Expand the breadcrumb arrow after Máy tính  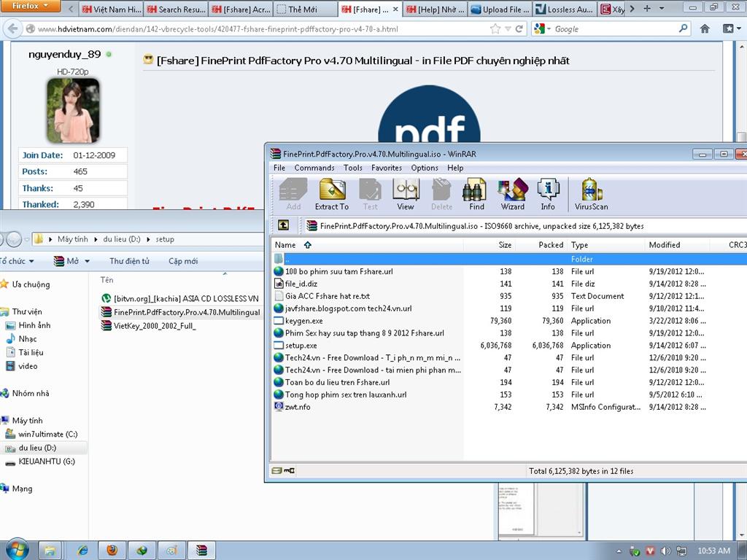pos(96,239)
